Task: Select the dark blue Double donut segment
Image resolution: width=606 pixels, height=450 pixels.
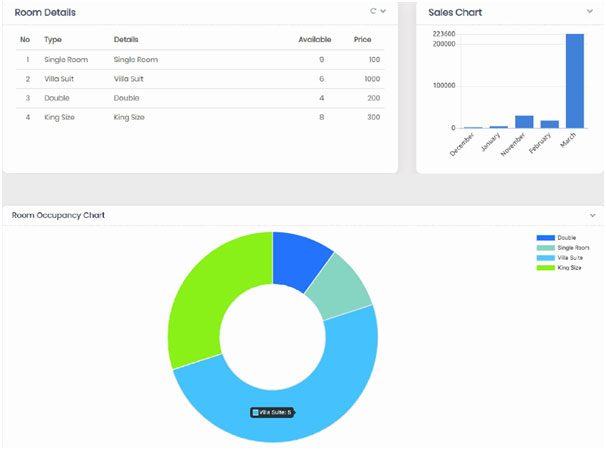Action: [x=302, y=254]
